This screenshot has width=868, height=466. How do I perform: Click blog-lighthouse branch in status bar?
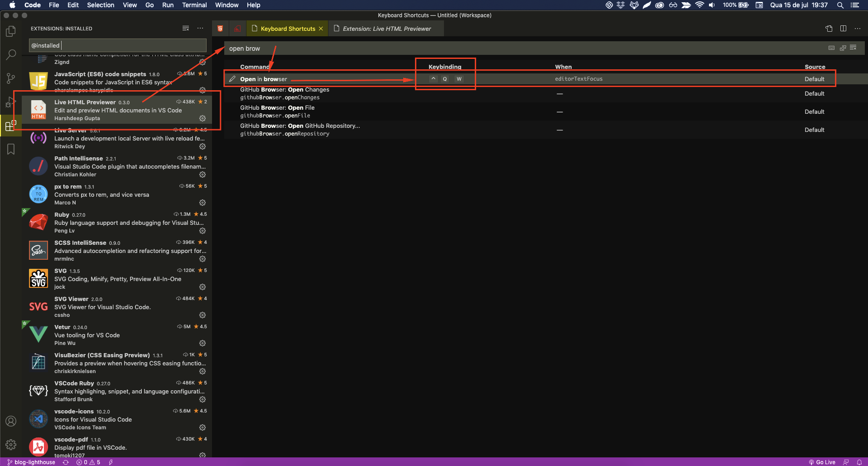(x=31, y=462)
